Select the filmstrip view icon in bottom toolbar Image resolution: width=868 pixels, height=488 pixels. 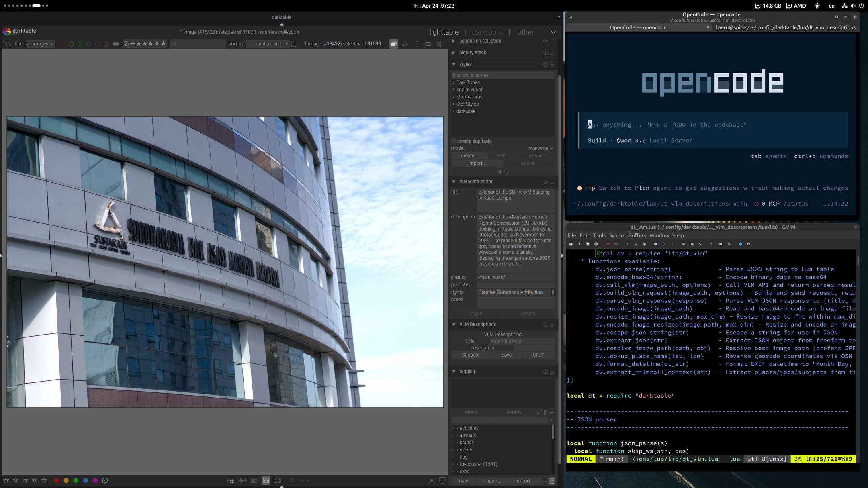pos(242,480)
